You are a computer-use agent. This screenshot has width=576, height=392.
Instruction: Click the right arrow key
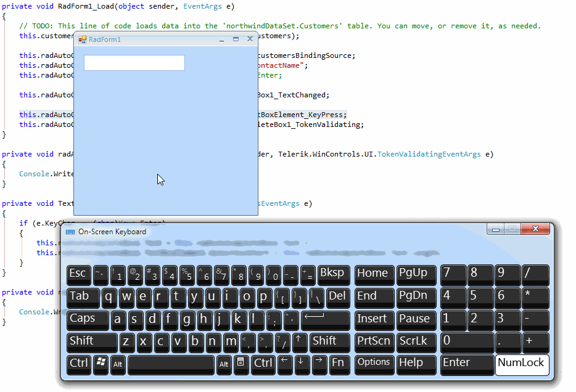coord(319,365)
